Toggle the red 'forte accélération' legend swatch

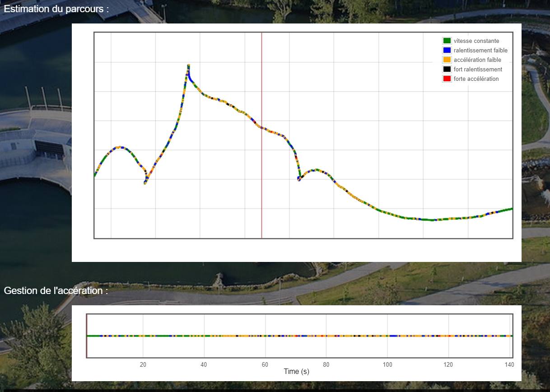click(447, 79)
